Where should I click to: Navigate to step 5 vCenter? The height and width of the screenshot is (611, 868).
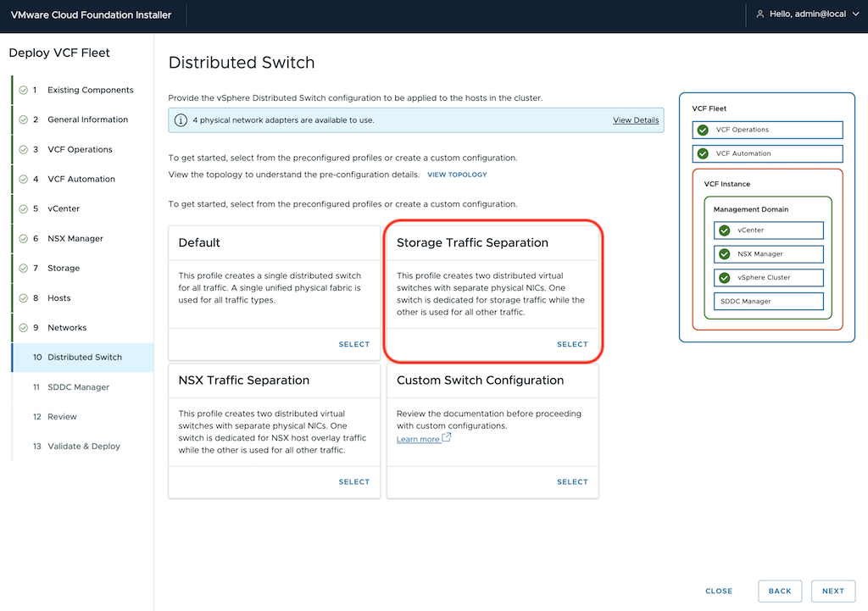82,208
